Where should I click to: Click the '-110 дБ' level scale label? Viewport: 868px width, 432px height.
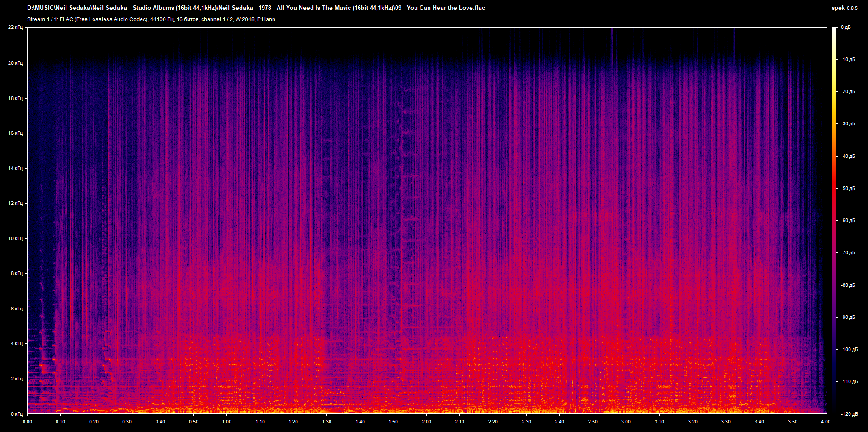pos(849,382)
